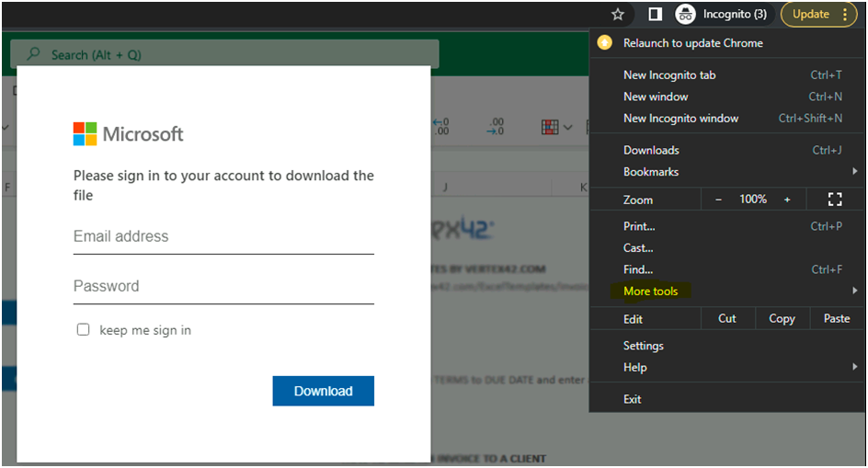Viewport: 868px width, 468px height.
Task: Click the Excel conditional formatting grid icon
Action: coord(550,127)
